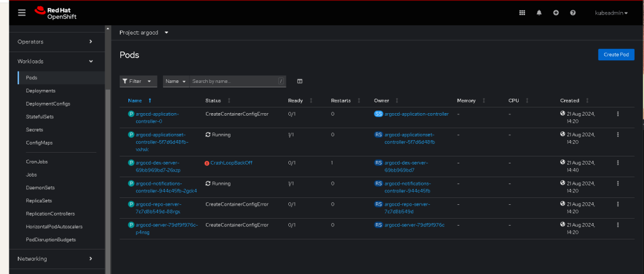644x274 pixels.
Task: Sort by Status column arrows
Action: tap(229, 101)
